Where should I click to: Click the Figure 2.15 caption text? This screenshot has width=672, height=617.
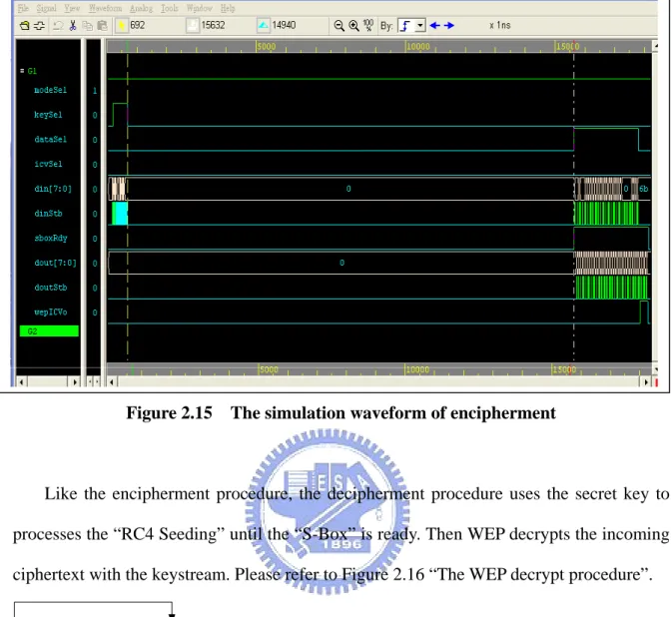[340, 413]
